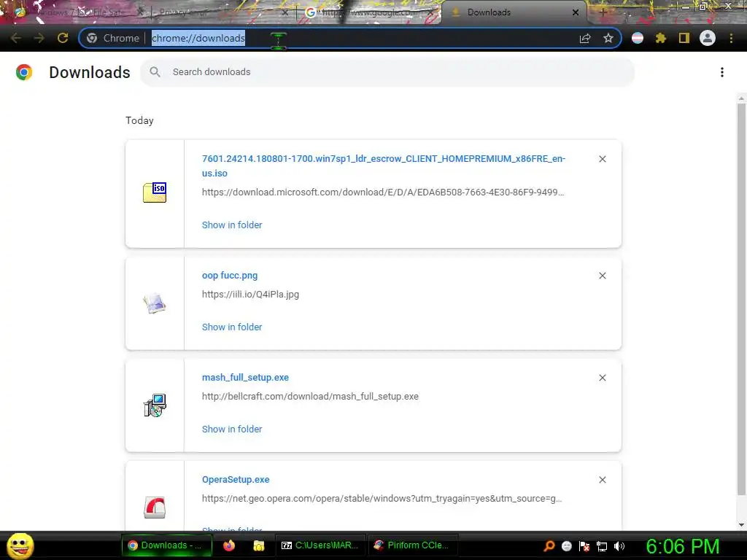This screenshot has width=747, height=560.
Task: Click the ISO file icon thumbnail
Action: point(155,192)
